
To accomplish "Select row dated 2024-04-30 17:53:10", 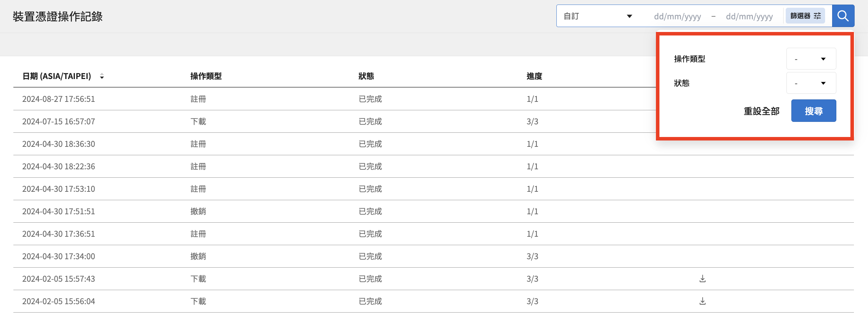I will click(434, 189).
